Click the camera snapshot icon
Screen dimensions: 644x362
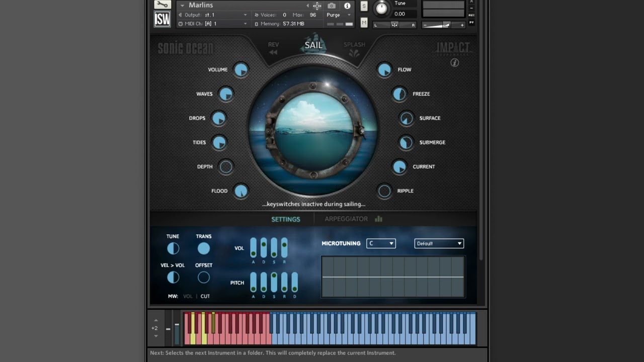332,6
